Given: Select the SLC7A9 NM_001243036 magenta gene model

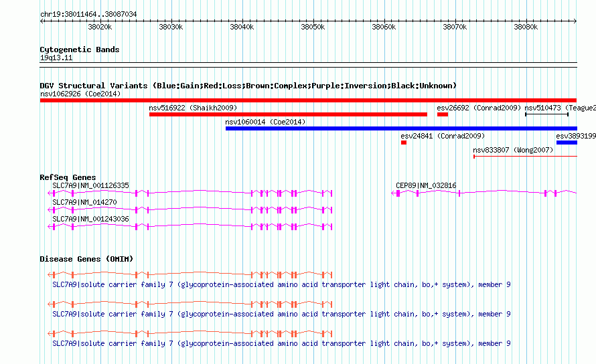Looking at the screenshot, I should [x=190, y=226].
